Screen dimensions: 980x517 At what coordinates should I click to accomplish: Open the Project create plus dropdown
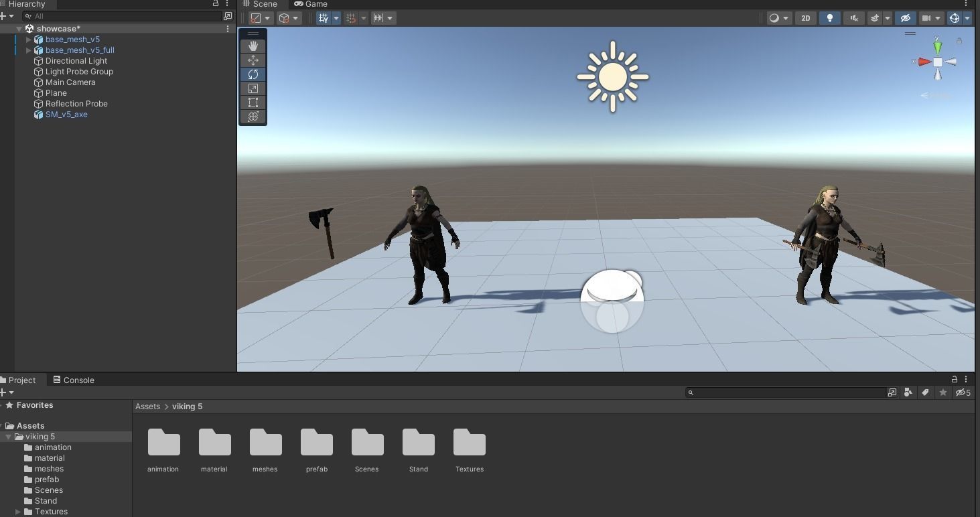7,392
